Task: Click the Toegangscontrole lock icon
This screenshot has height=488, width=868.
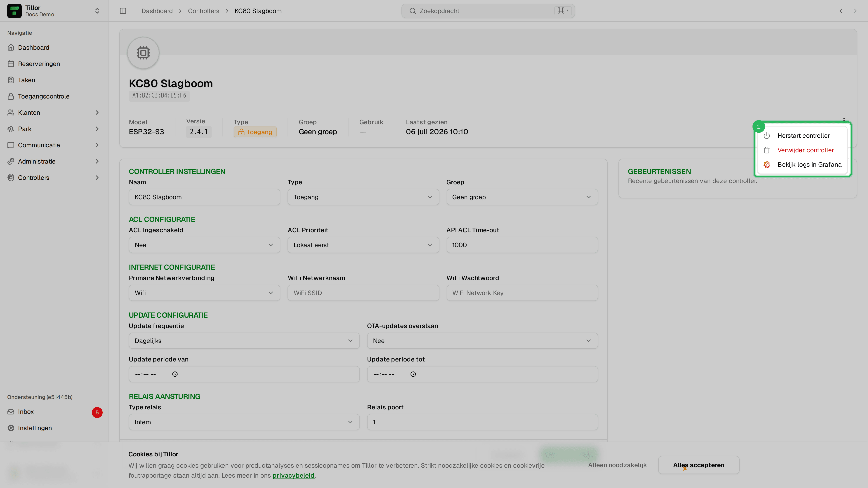Action: tap(11, 96)
